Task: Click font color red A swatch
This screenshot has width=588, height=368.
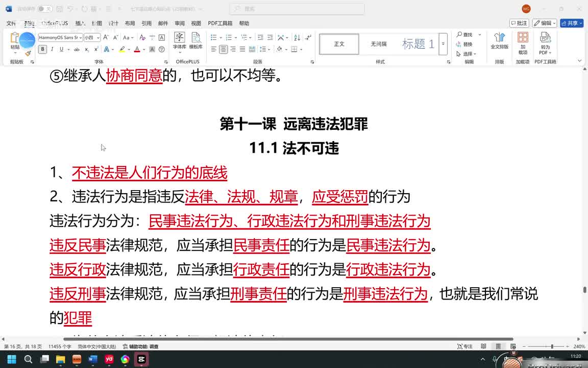Action: [137, 49]
